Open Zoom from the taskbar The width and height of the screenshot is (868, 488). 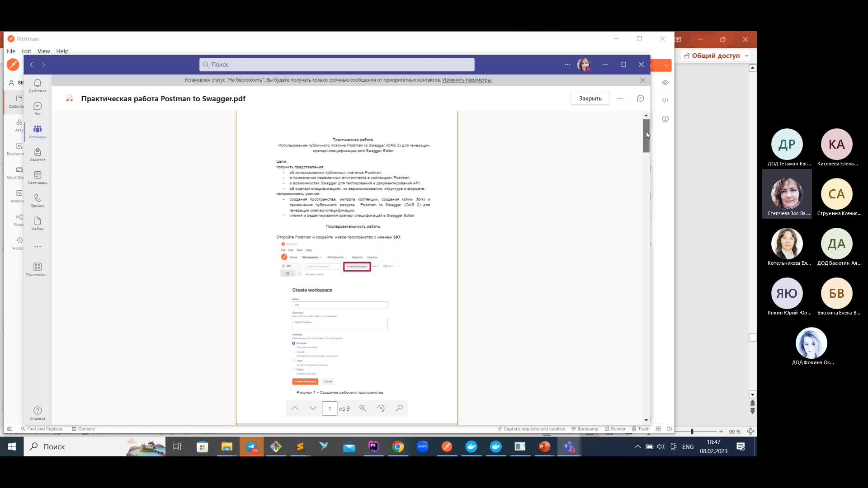click(422, 446)
